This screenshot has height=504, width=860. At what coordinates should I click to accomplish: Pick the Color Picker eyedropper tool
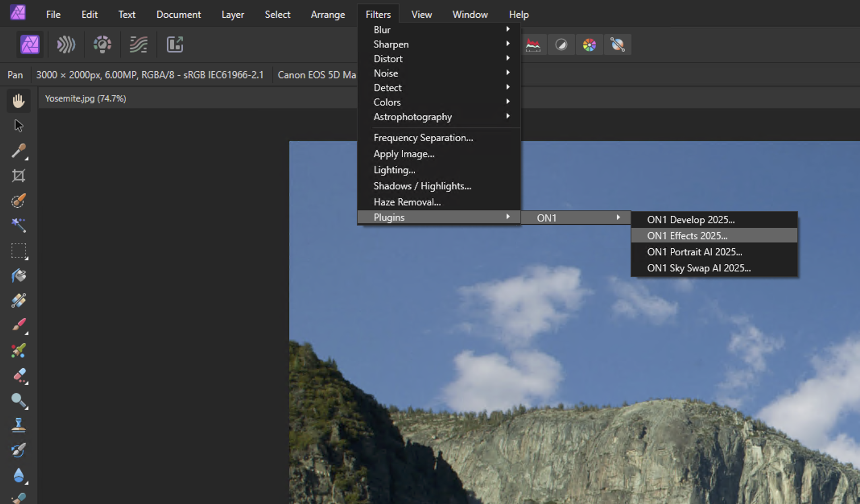19,151
